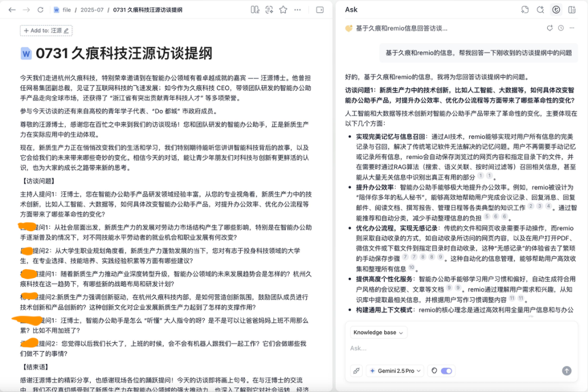Turn off the thinking toggle switch
This screenshot has height=392, width=588.
click(446, 371)
